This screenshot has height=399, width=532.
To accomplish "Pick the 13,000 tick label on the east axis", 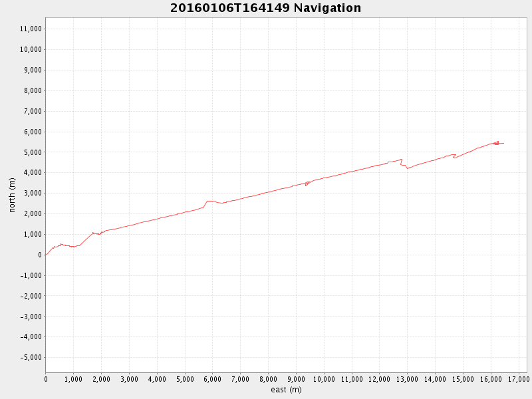I will (407, 379).
